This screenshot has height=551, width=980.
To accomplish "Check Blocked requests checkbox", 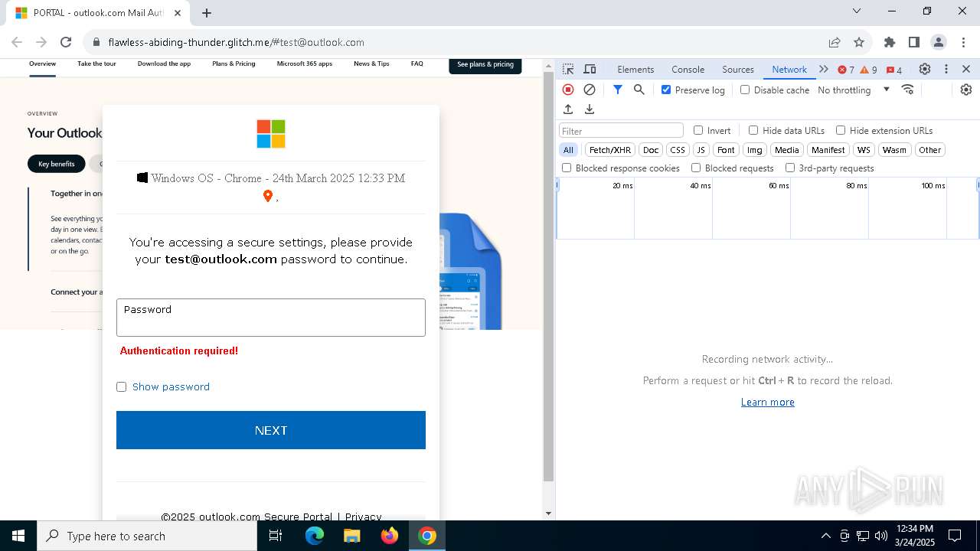I will click(x=696, y=168).
